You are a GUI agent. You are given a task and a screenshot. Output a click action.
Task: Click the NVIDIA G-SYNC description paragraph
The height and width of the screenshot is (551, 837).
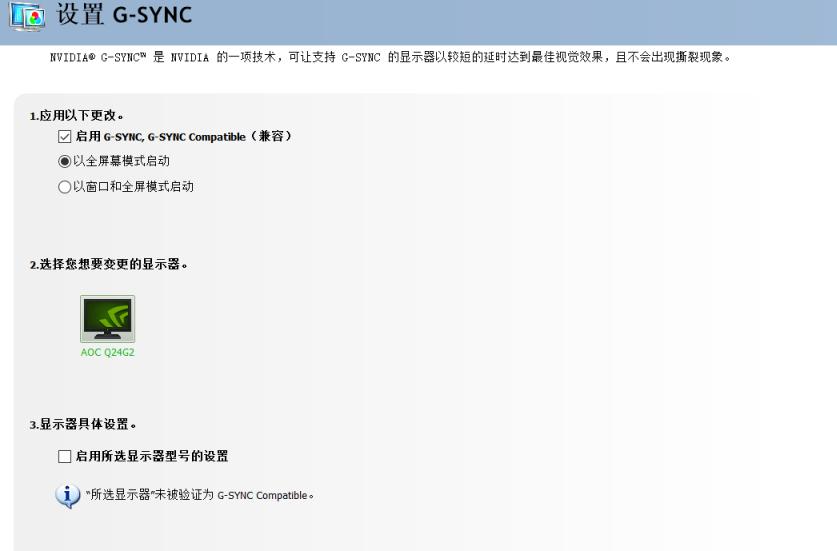390,57
